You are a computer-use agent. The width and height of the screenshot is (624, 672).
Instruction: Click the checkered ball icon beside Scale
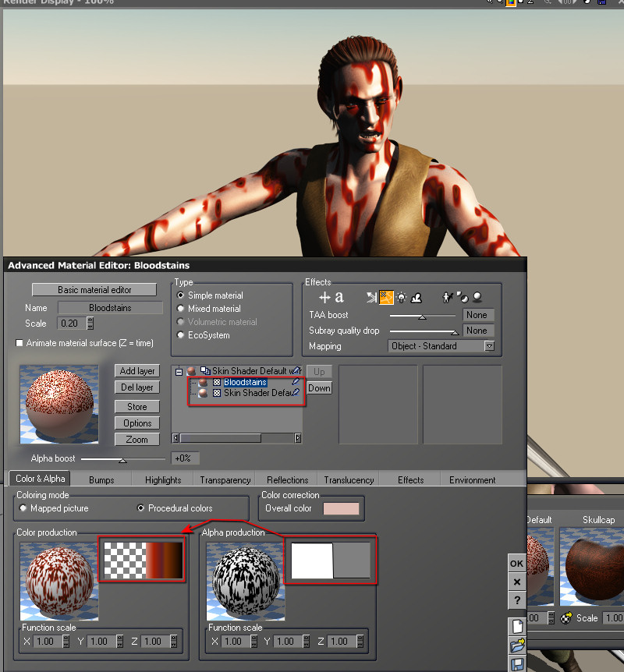[x=567, y=618]
